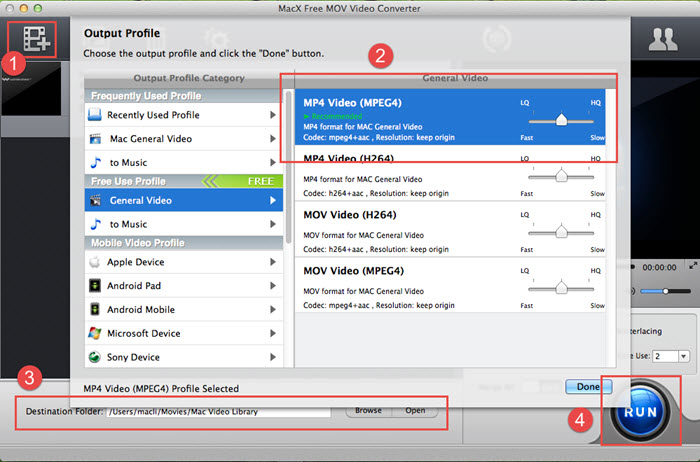Adjust MOV Video (MPEG4) quality slider
The width and height of the screenshot is (700, 462).
(x=561, y=289)
